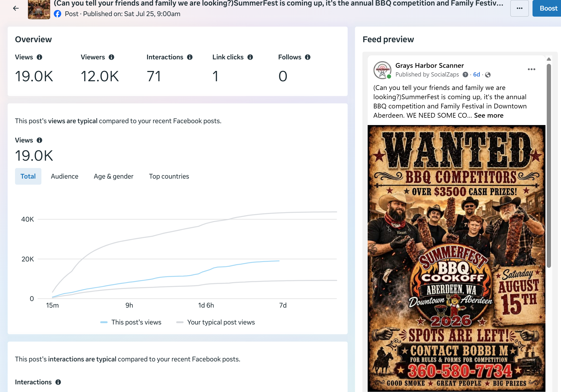Go back with the left arrow
561x392 pixels.
[x=16, y=8]
